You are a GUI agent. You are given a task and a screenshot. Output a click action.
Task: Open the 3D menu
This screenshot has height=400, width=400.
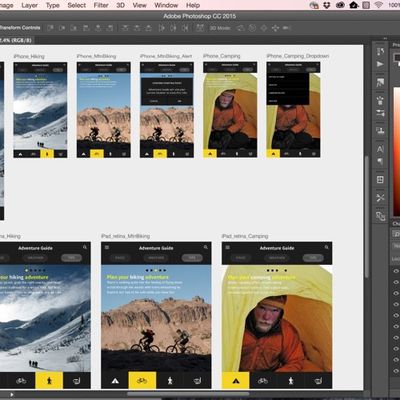pyautogui.click(x=121, y=5)
